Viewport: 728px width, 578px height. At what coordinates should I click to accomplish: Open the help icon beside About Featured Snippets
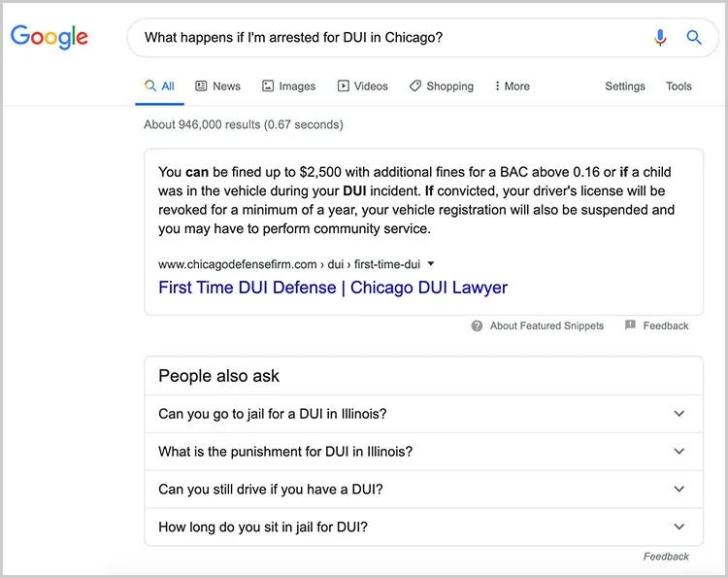point(477,325)
